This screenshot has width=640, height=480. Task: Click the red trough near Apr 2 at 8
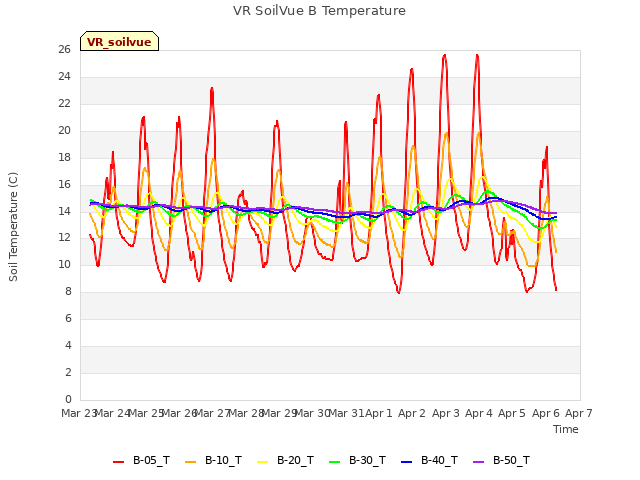coord(399,292)
